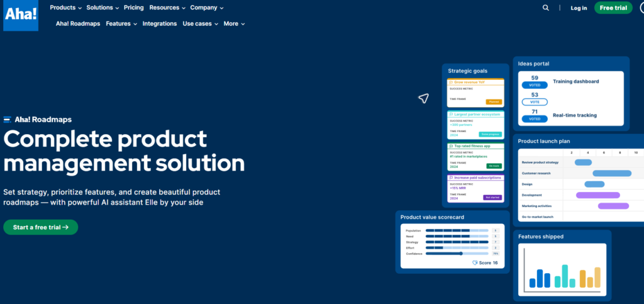Viewport: 644px width, 304px height.
Task: Click the heart icon beside Score 16
Action: pyautogui.click(x=475, y=262)
